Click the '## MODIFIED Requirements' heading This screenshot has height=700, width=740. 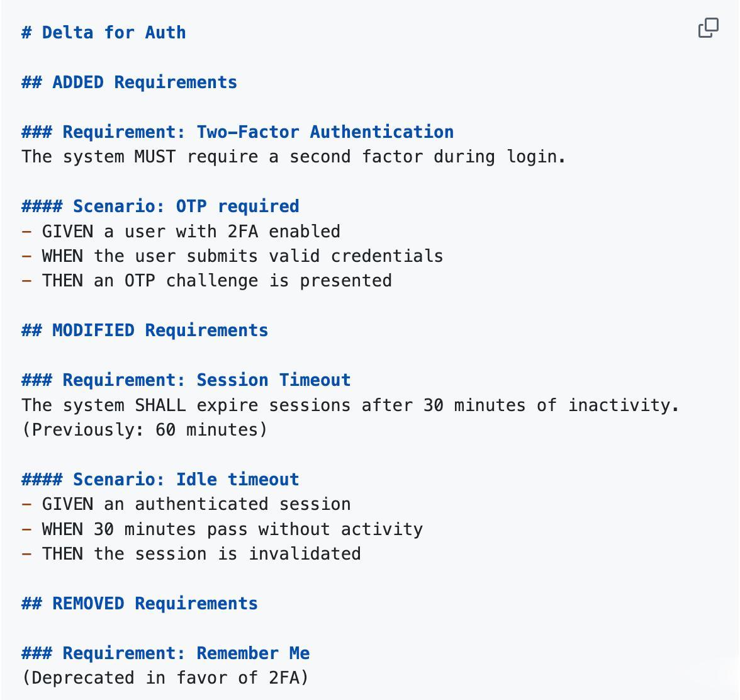click(145, 330)
